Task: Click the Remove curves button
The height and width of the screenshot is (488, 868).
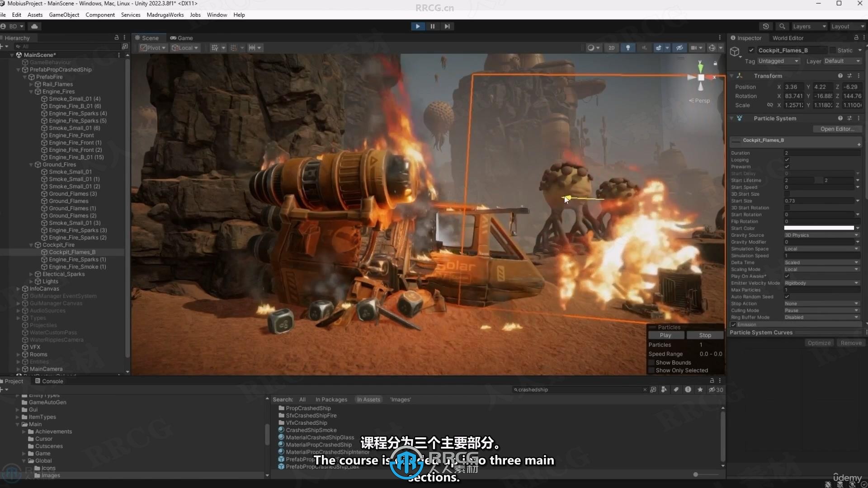Action: point(850,343)
